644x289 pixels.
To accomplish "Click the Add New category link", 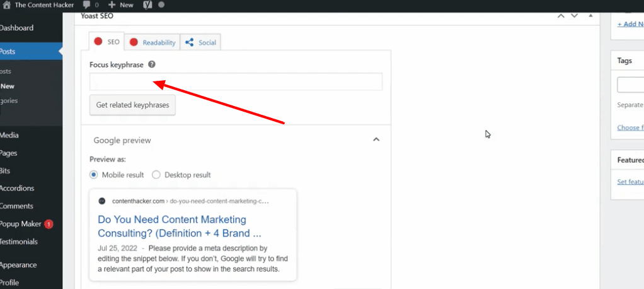I will pos(631,24).
